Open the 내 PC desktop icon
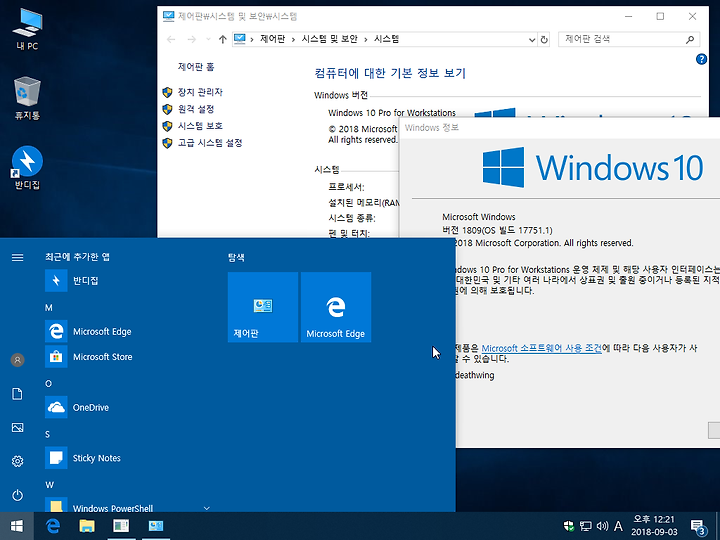This screenshot has height=540, width=720. (27, 28)
